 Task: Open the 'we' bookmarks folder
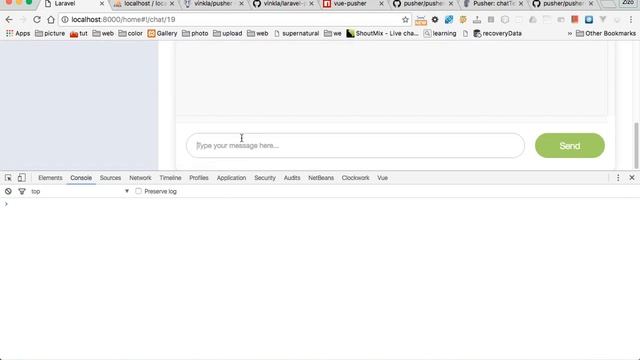(x=333, y=33)
